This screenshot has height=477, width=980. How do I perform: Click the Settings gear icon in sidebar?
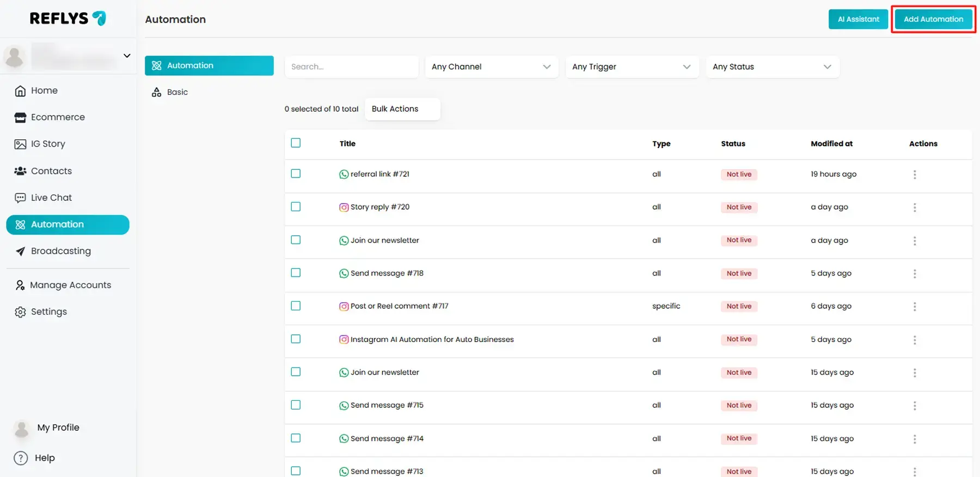[20, 312]
